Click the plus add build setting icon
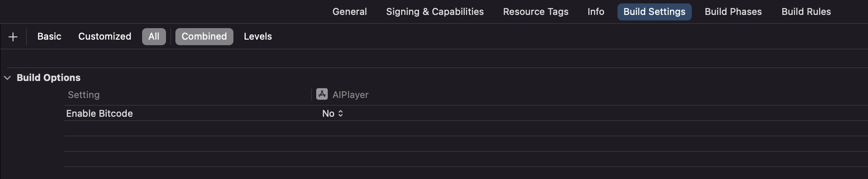 click(x=13, y=37)
